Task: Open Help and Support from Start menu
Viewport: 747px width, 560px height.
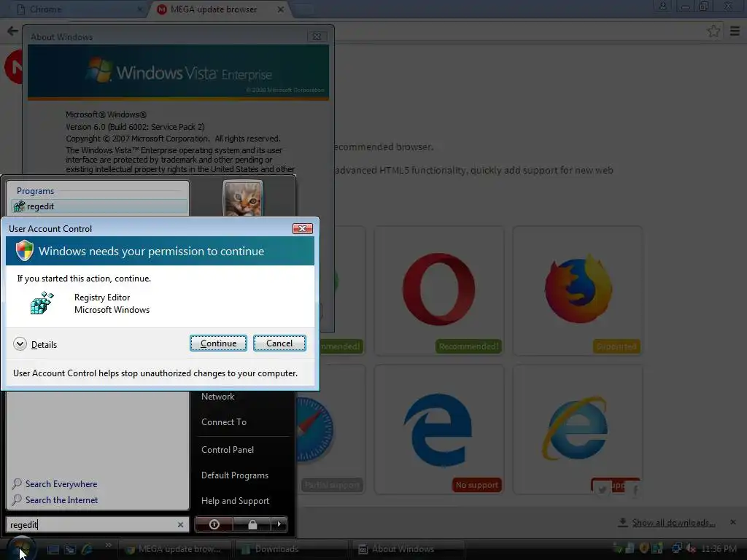Action: (x=236, y=501)
